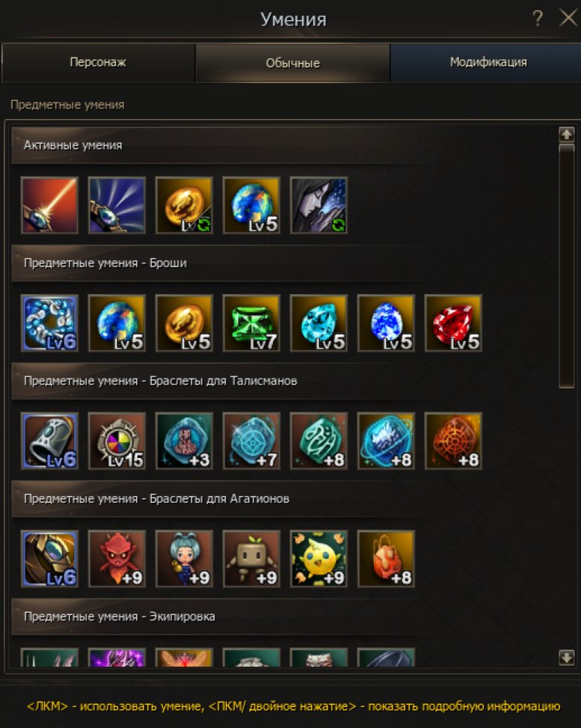The width and height of the screenshot is (581, 728).
Task: Choose the orange web talisman +8 skill
Action: [453, 441]
